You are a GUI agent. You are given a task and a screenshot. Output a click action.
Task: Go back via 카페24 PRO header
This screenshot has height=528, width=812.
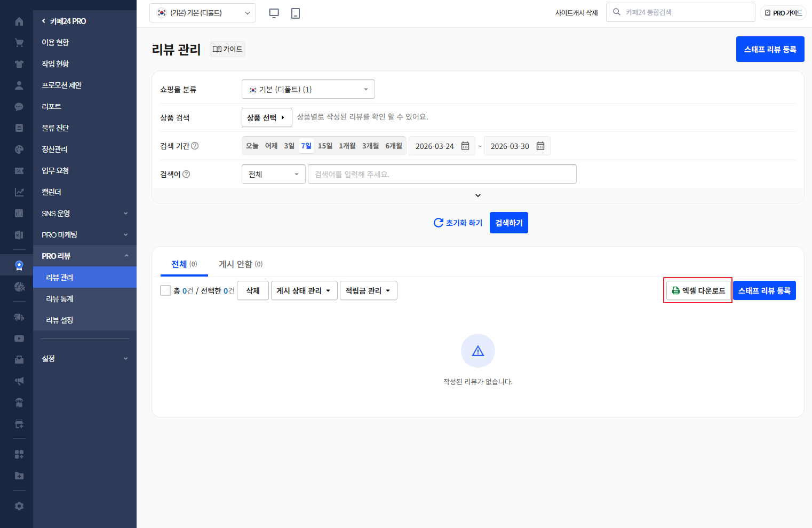tap(63, 21)
